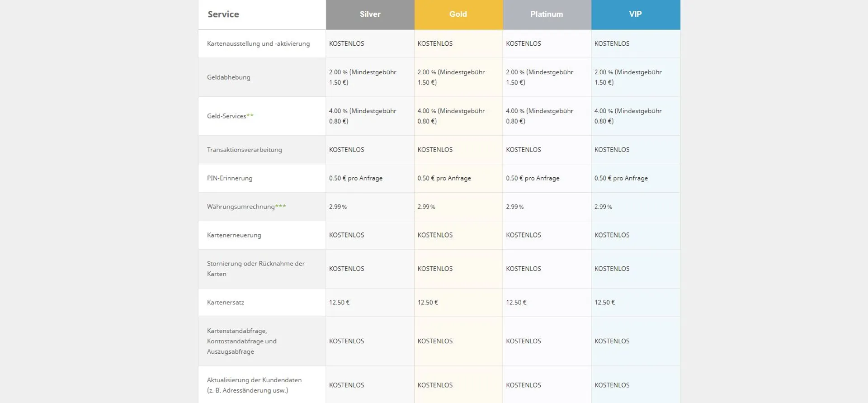Image resolution: width=868 pixels, height=403 pixels.
Task: Click the Geld-Services row label
Action: [x=230, y=116]
